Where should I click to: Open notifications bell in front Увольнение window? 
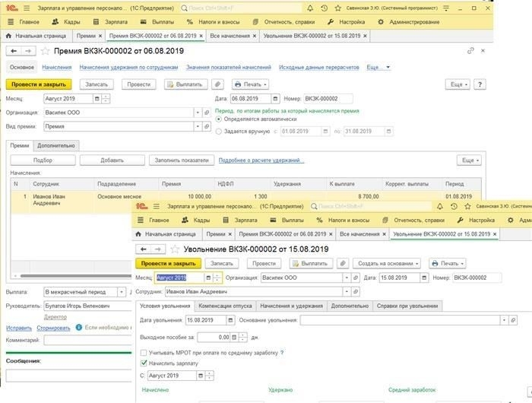pyautogui.click(x=440, y=206)
